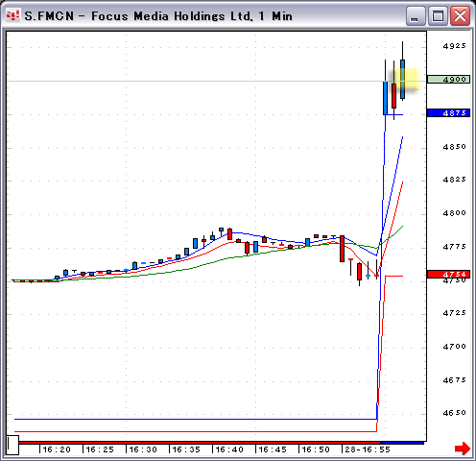Minimize the Focus Media chart window

coord(416,15)
